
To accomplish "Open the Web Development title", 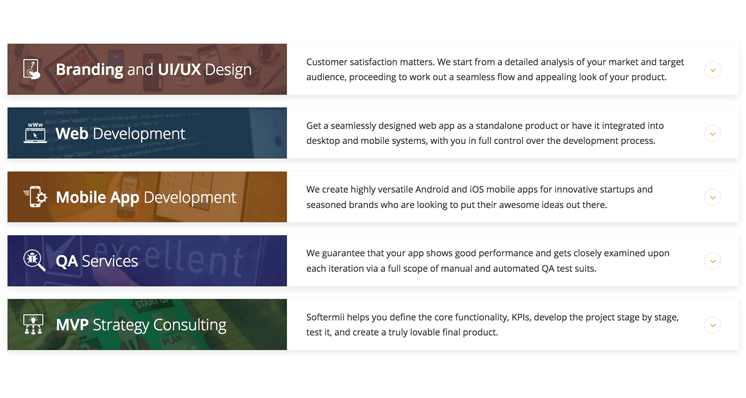I will (120, 134).
